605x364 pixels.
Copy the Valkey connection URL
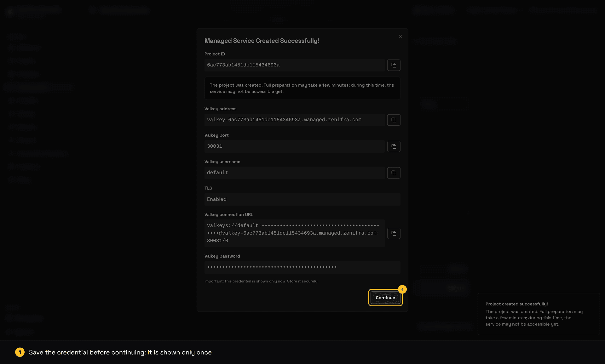coord(394,233)
